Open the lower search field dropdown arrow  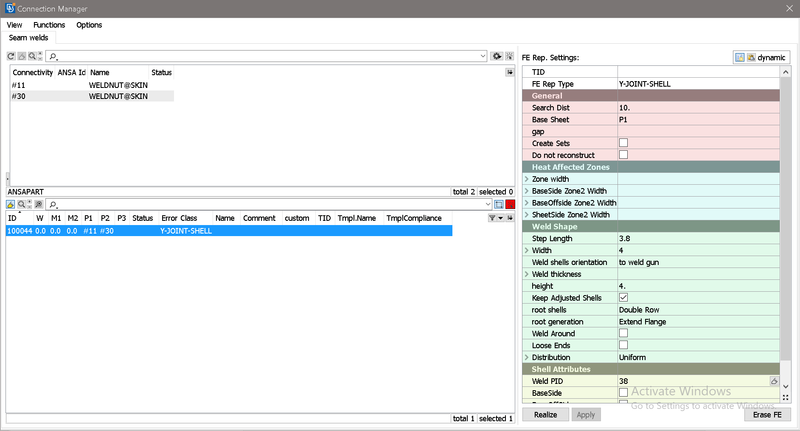click(x=488, y=205)
